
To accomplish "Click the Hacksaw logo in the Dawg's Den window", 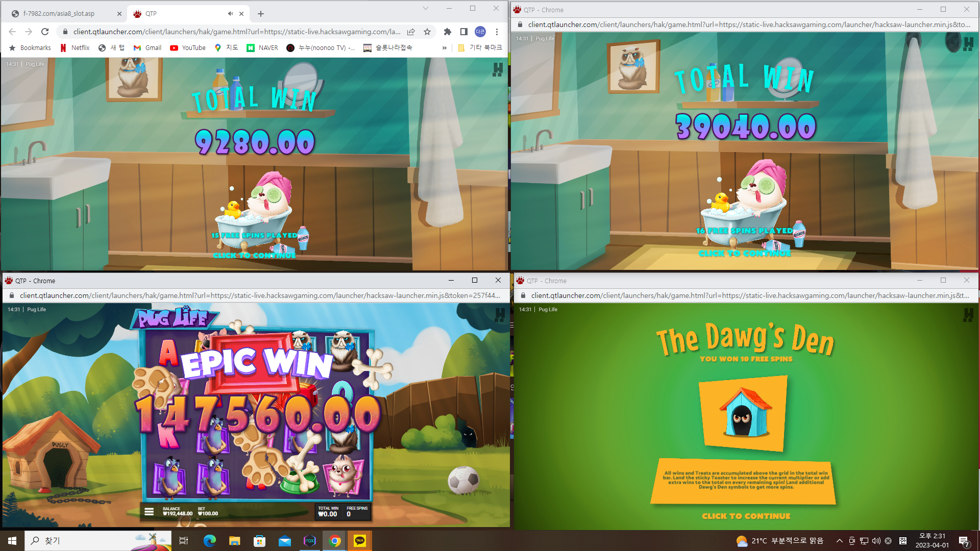I will click(968, 316).
